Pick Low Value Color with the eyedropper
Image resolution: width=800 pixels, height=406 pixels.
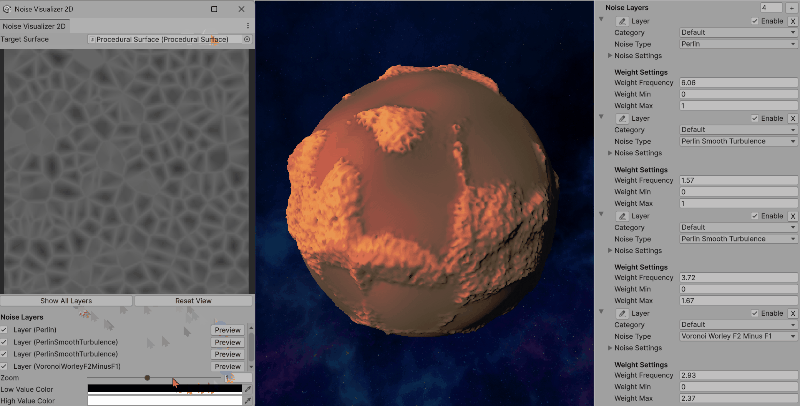pyautogui.click(x=248, y=389)
